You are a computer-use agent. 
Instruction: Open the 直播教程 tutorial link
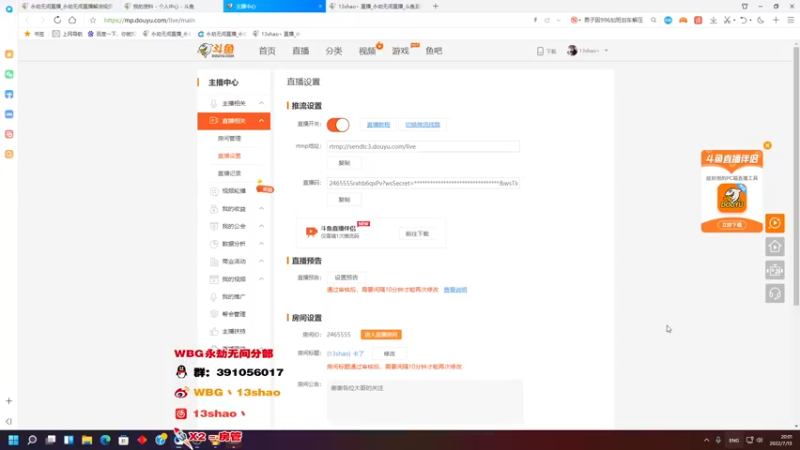click(x=378, y=124)
